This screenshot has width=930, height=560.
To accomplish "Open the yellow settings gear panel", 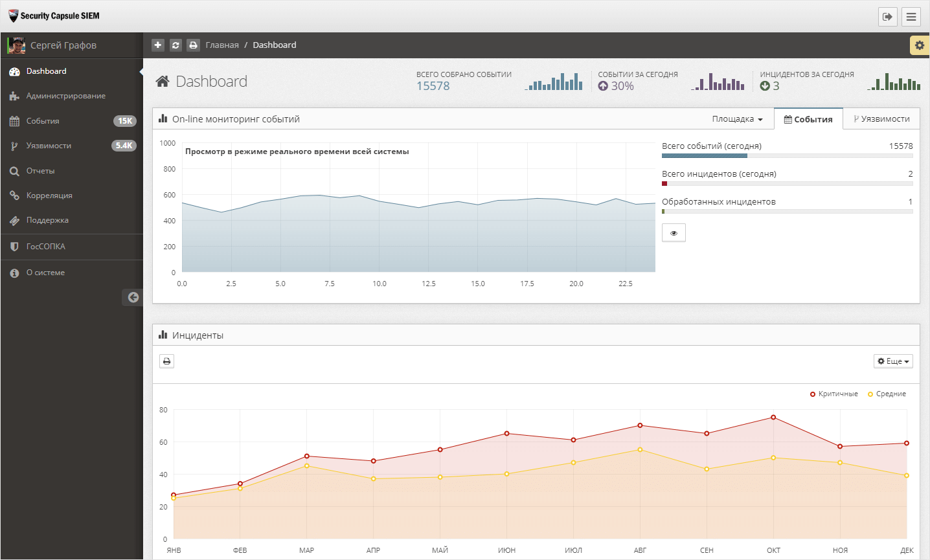I will tap(919, 45).
